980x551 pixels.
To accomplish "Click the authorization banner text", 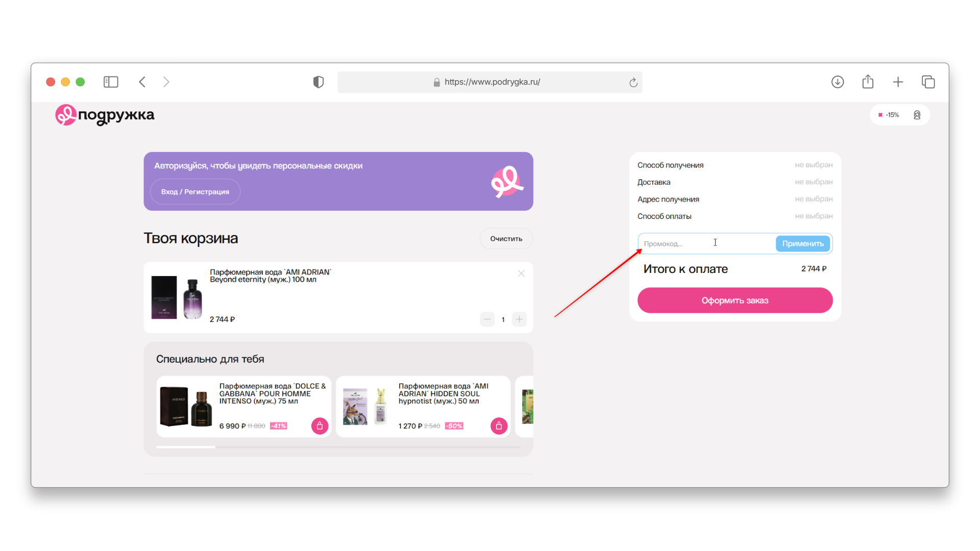I will click(x=258, y=166).
